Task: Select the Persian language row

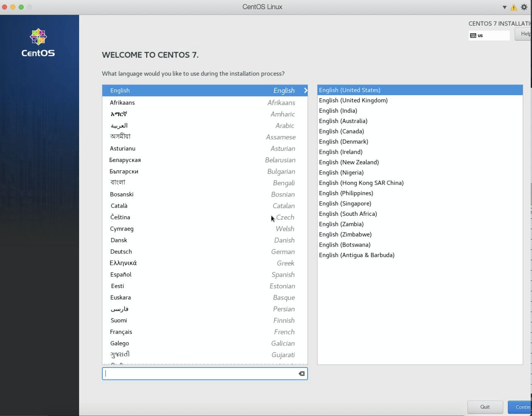Action: click(205, 309)
